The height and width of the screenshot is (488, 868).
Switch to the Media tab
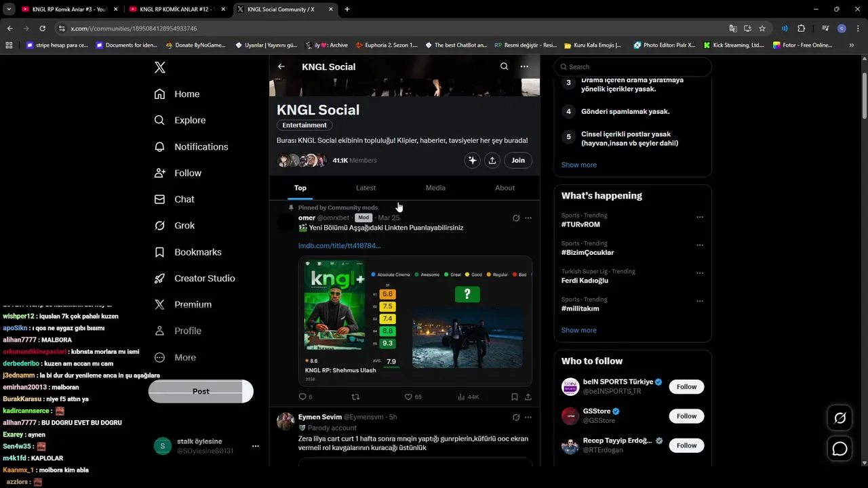(435, 188)
